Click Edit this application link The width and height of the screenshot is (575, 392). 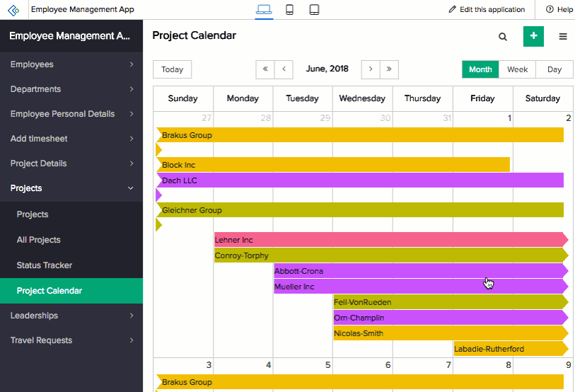(x=487, y=10)
